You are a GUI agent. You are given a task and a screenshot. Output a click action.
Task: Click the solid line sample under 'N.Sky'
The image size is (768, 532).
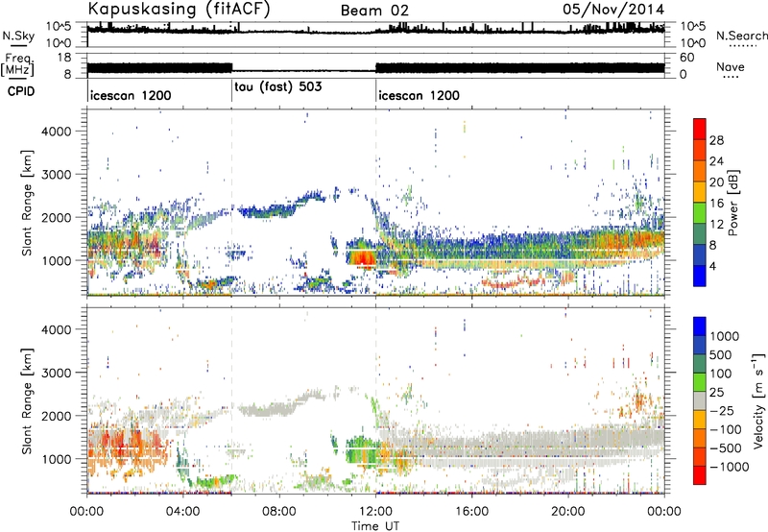(18, 45)
